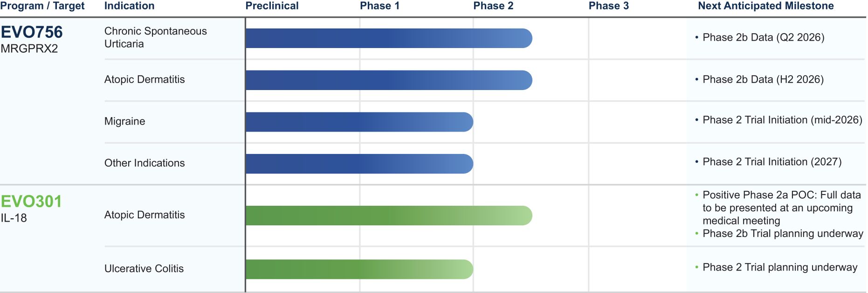Viewport: 868px width, 293px height.
Task: Click the Phase 1 column header
Action: click(x=379, y=6)
